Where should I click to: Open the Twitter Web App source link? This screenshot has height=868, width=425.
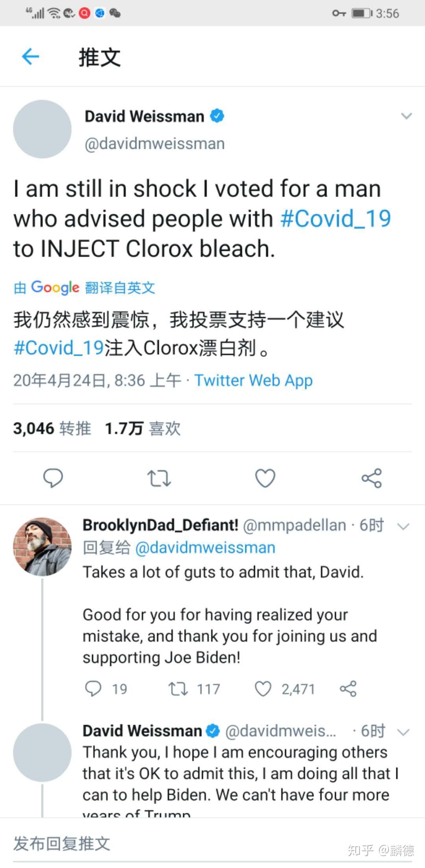tap(253, 380)
